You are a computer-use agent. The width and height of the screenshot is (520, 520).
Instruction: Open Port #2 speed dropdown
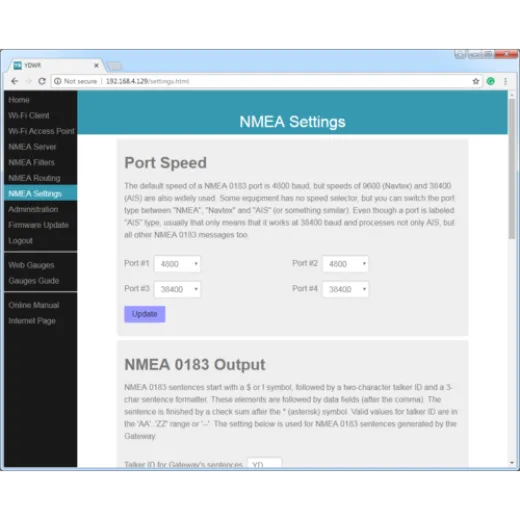coord(345,264)
